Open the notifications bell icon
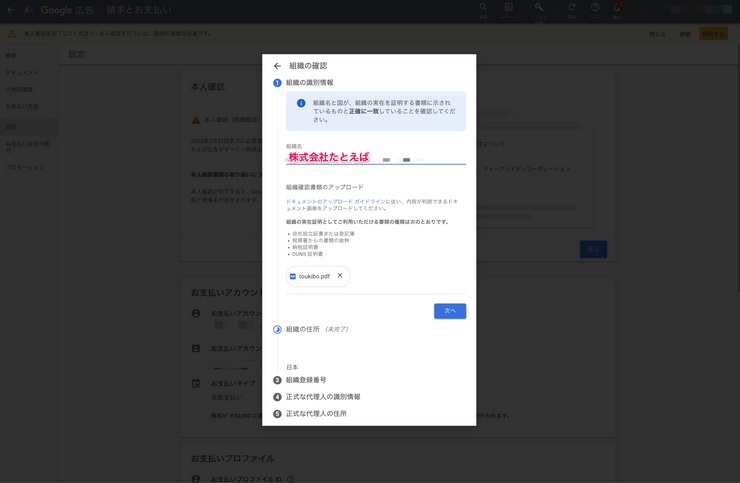 [x=617, y=7]
